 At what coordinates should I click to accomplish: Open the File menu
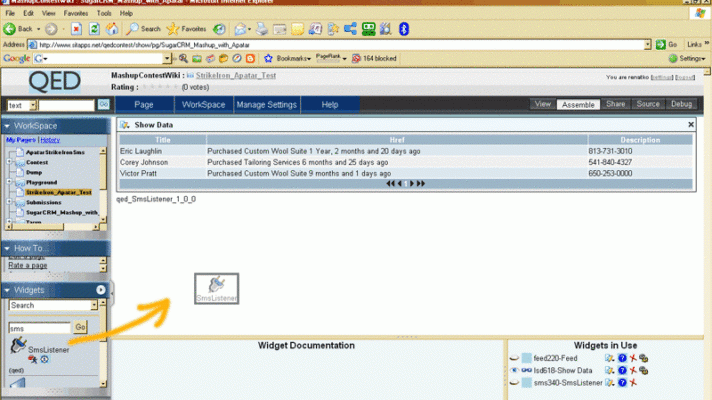click(10, 13)
